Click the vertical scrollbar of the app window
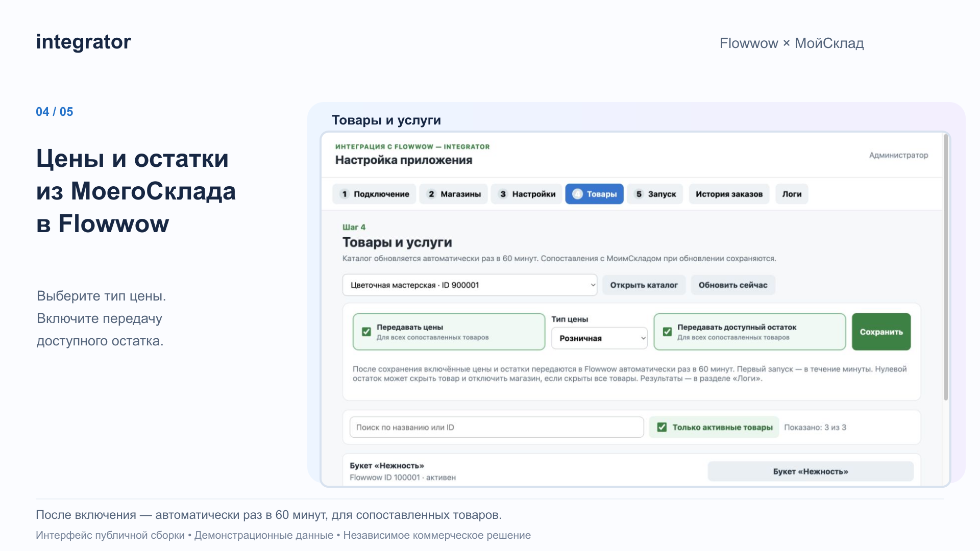The width and height of the screenshot is (980, 551). click(x=946, y=267)
